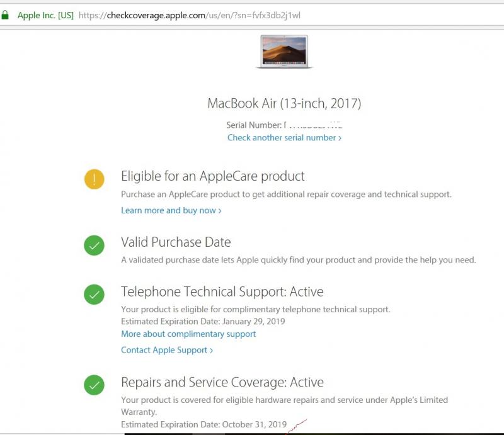
Task: Open Contact Apple Support link
Action: tap(167, 350)
